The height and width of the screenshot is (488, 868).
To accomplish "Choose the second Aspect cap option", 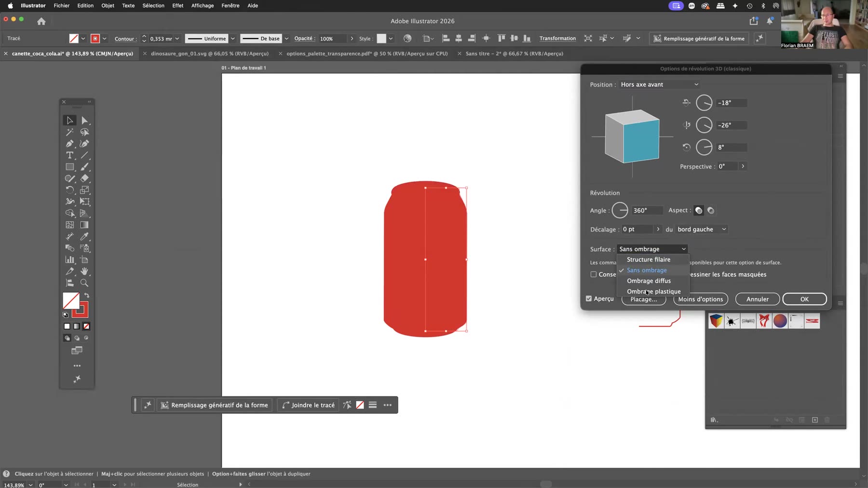I will pos(711,210).
